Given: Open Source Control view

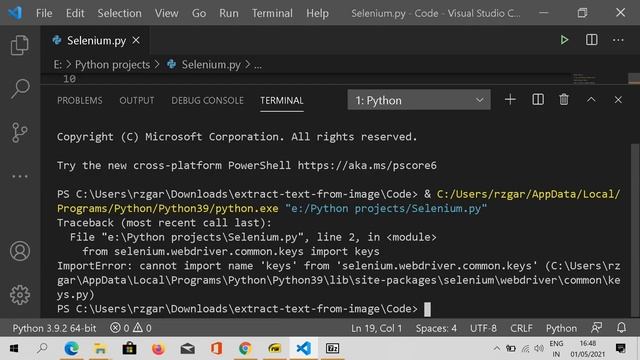Looking at the screenshot, I should [x=20, y=133].
